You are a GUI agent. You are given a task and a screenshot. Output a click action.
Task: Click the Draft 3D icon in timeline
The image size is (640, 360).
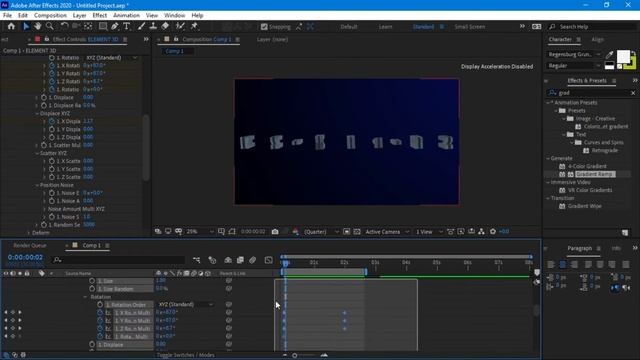(212, 260)
